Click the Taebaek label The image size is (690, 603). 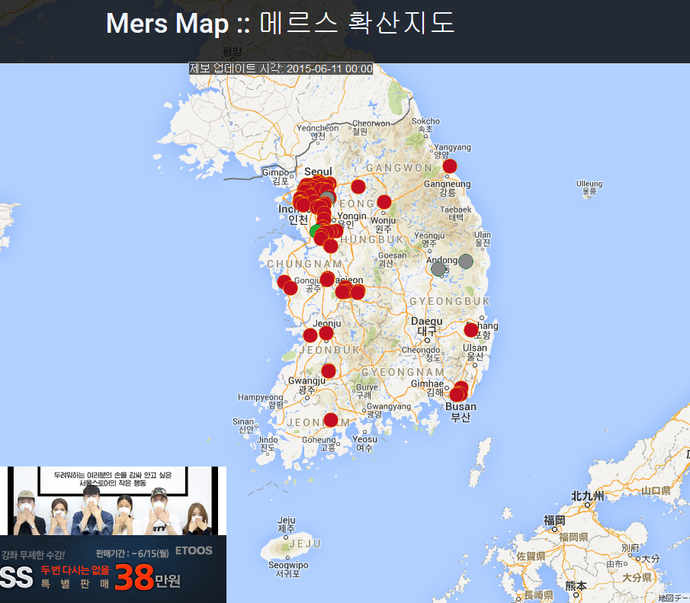[455, 213]
